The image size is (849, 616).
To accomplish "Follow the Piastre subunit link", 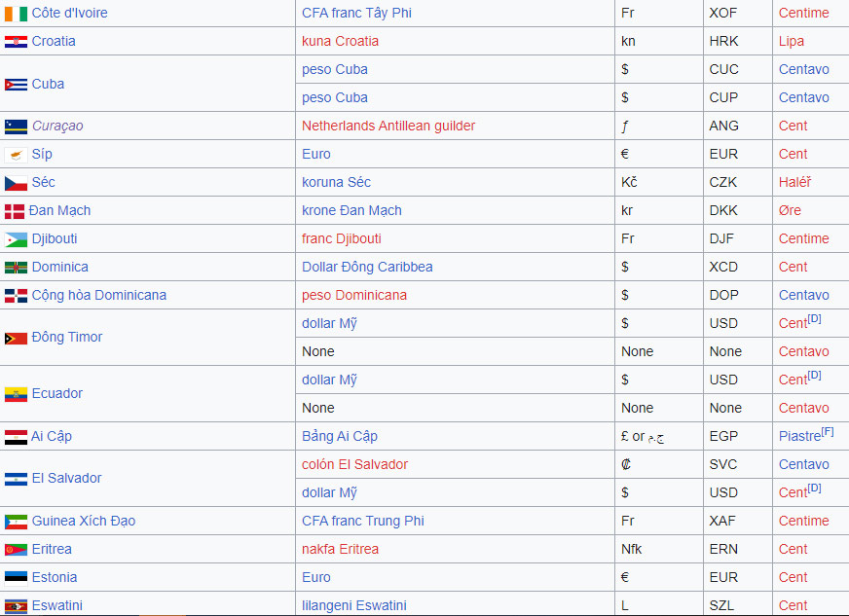I will coord(799,437).
